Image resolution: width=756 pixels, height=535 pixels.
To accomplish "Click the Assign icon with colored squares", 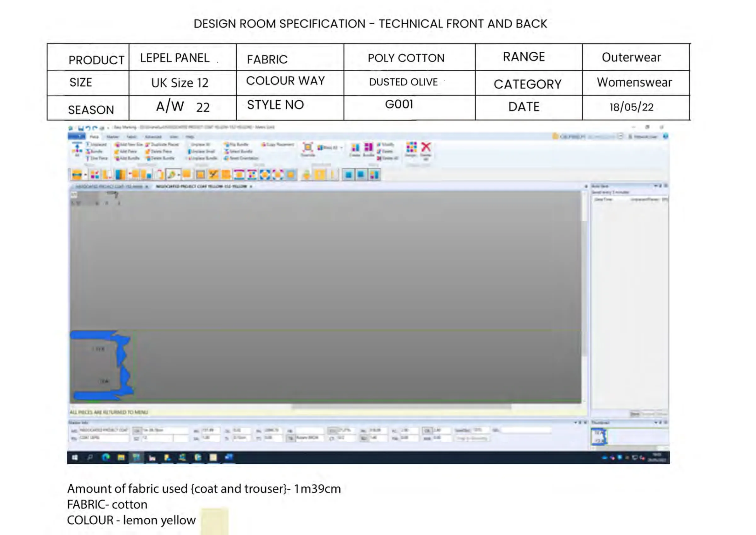I will (x=411, y=149).
